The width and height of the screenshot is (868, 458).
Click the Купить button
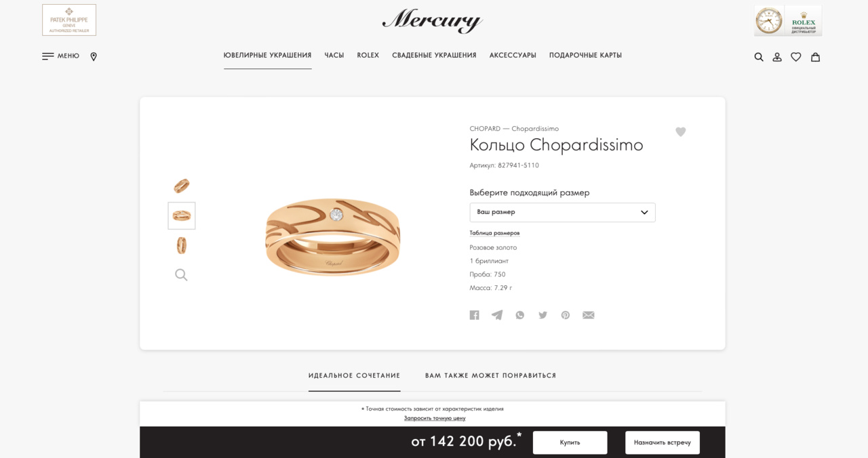(x=570, y=442)
